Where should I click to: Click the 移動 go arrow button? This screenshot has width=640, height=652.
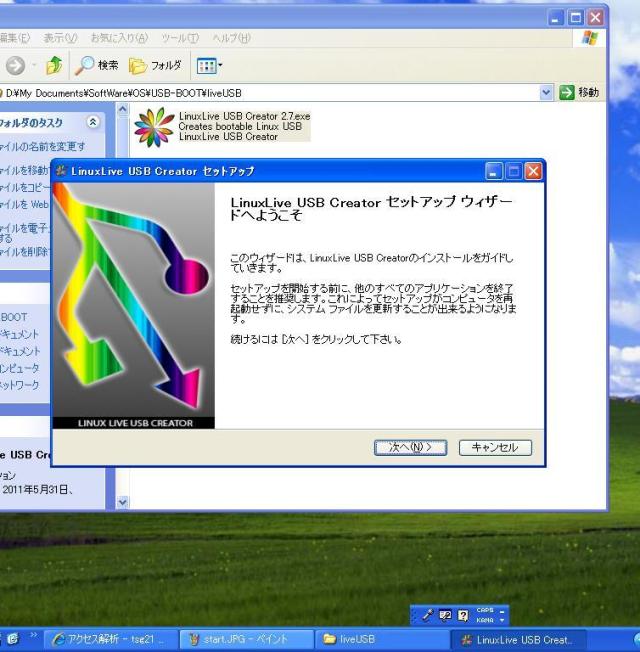coord(580,93)
